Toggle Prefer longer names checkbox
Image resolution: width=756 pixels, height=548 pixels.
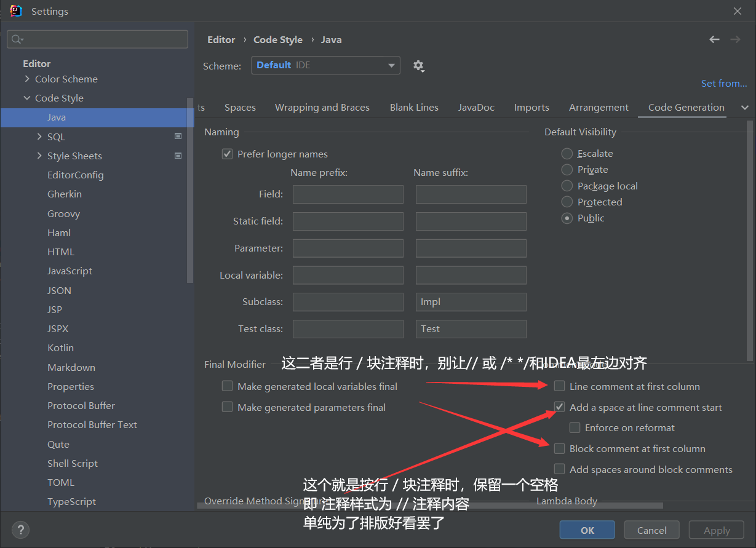coord(227,154)
